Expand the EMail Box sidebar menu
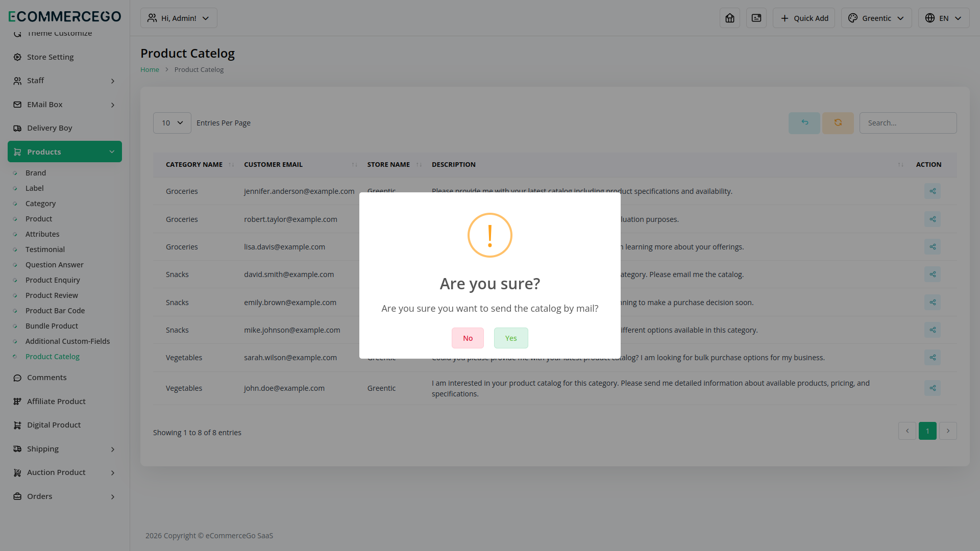 pos(65,105)
